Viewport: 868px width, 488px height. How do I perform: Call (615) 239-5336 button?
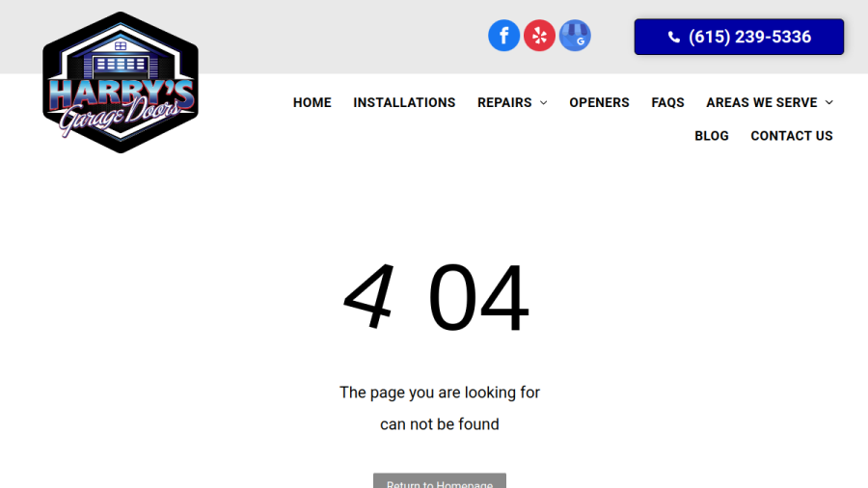coord(739,37)
